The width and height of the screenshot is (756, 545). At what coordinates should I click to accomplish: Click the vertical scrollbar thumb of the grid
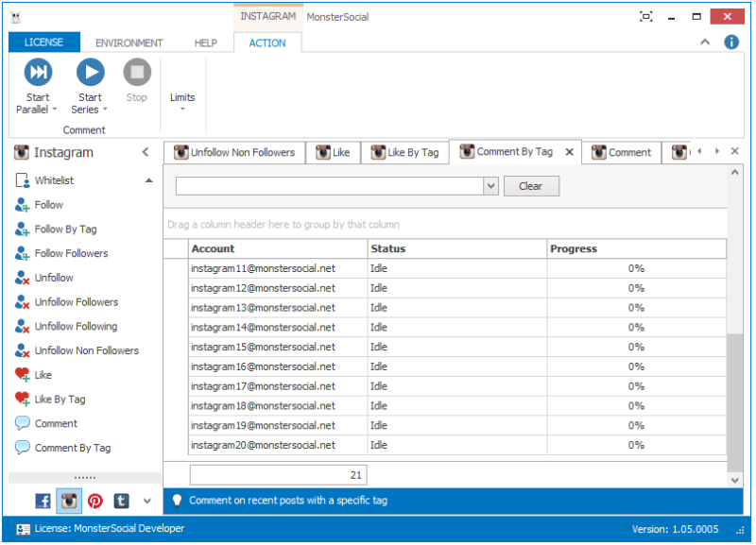point(734,402)
